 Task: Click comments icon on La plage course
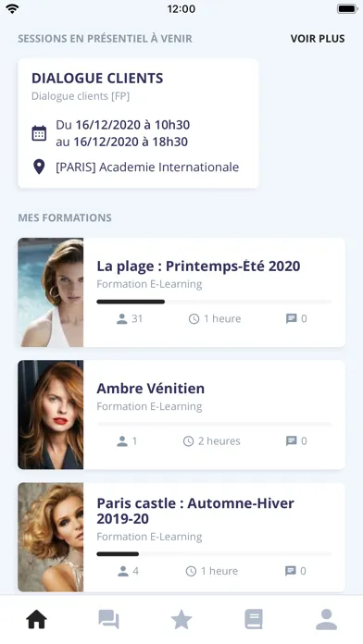tap(291, 318)
